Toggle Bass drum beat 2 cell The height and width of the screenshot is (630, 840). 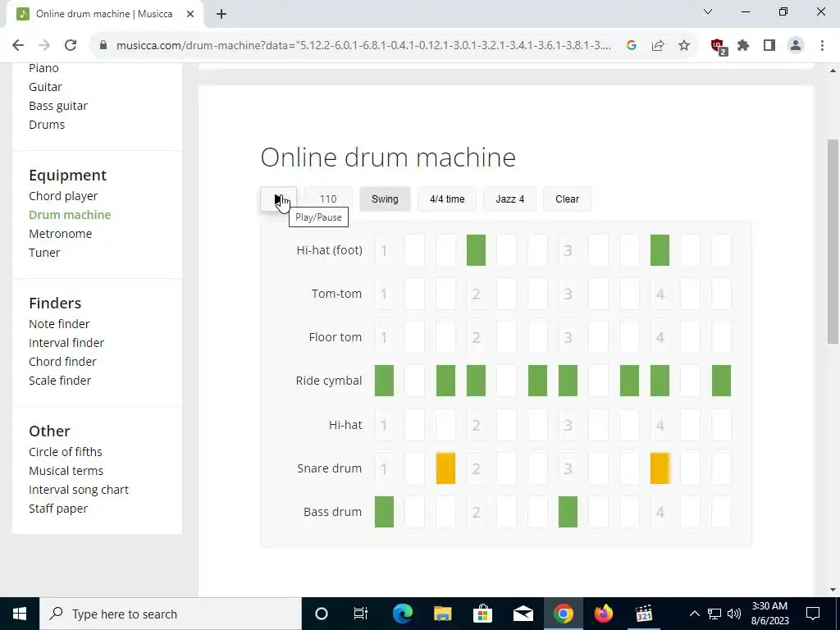click(476, 512)
